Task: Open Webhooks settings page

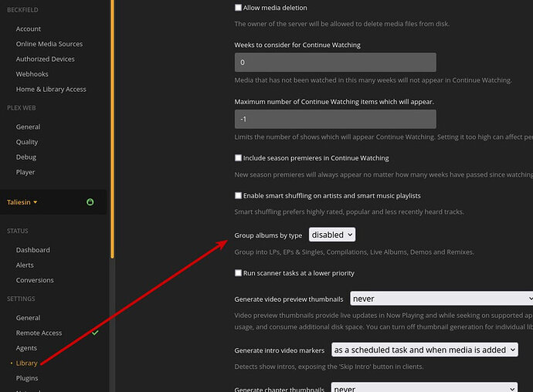Action: (x=32, y=74)
